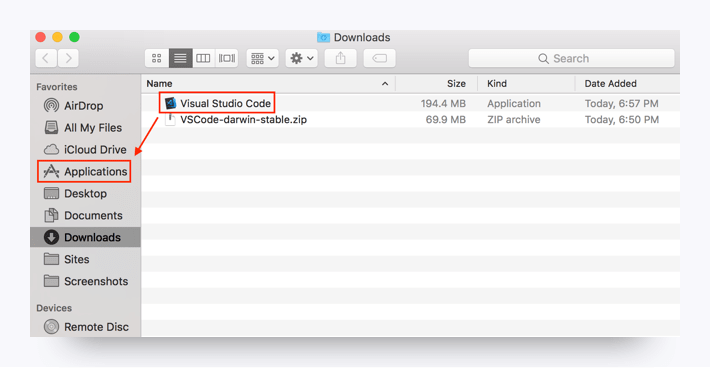The width and height of the screenshot is (710, 368).
Task: Click the Edit Tags toolbar button
Action: tap(379, 58)
